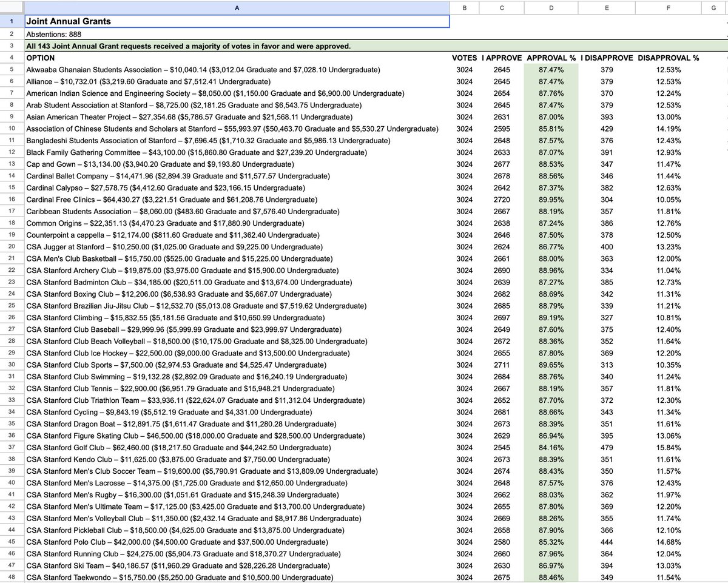Viewport: 728px width, 583px height.
Task: Select the Cardinal Calypso cell
Action: click(237, 188)
